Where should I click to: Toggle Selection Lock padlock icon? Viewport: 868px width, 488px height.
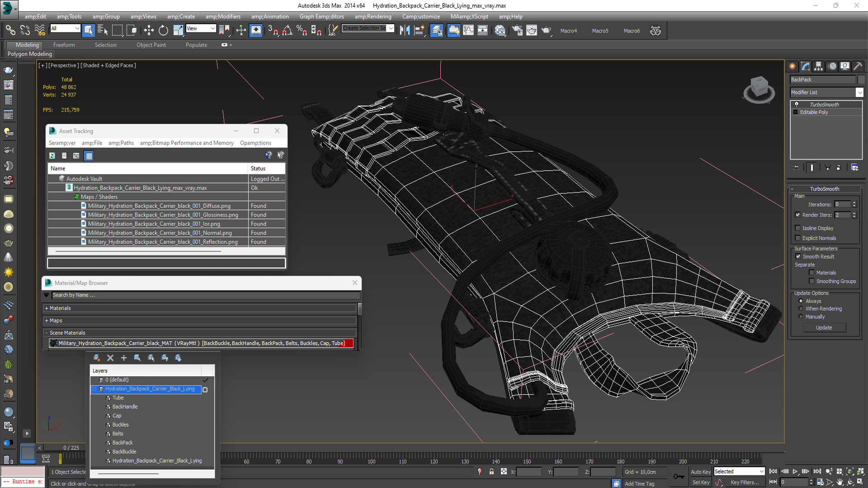click(x=491, y=471)
